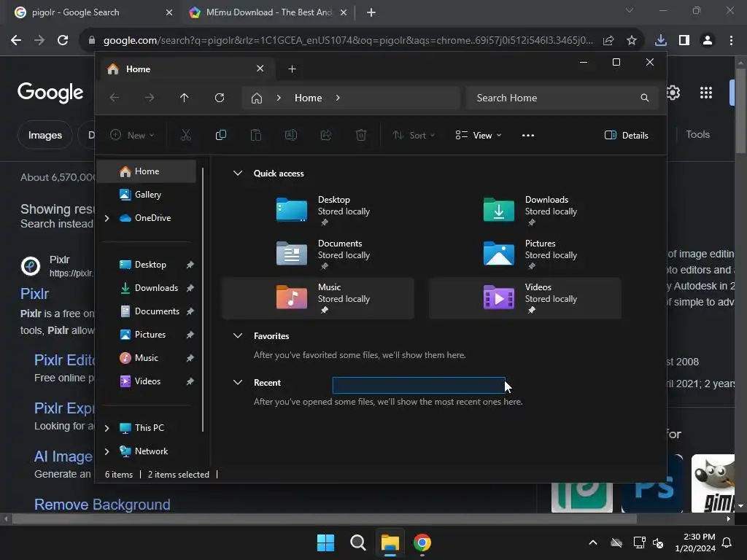Click the Rename icon in File Explorer toolbar
The height and width of the screenshot is (560, 747).
tap(290, 135)
